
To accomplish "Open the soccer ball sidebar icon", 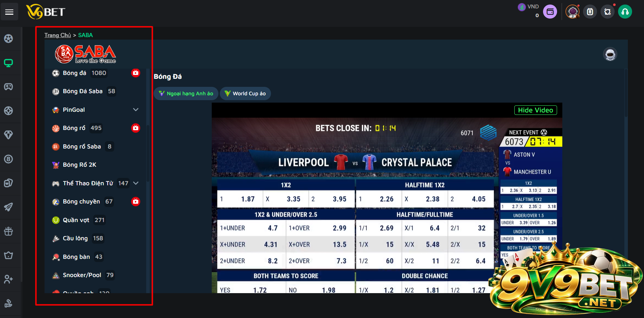I will point(8,39).
